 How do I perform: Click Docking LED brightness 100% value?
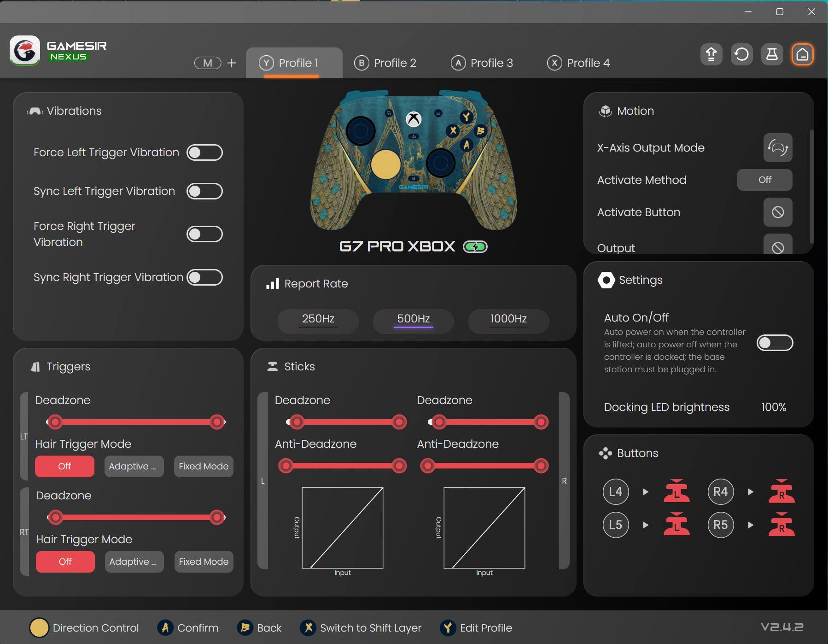tap(774, 407)
